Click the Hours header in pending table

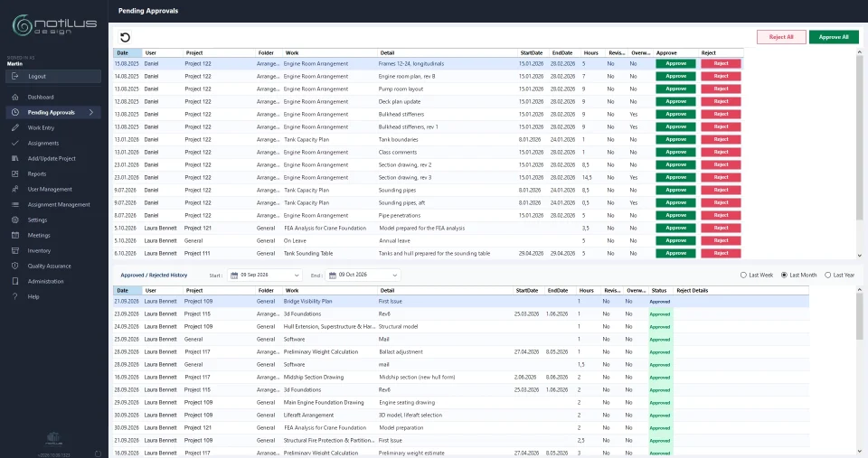tap(591, 53)
